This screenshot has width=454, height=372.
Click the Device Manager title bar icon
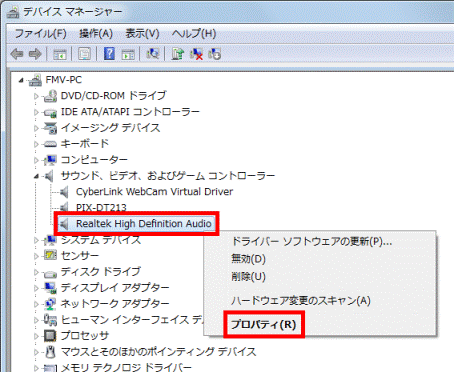13,12
